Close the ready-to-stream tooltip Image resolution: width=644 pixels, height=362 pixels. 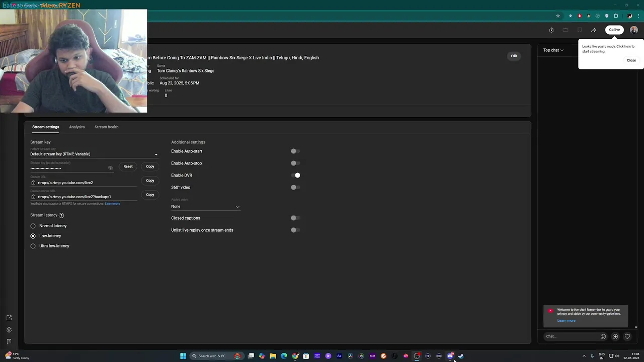coord(631,60)
